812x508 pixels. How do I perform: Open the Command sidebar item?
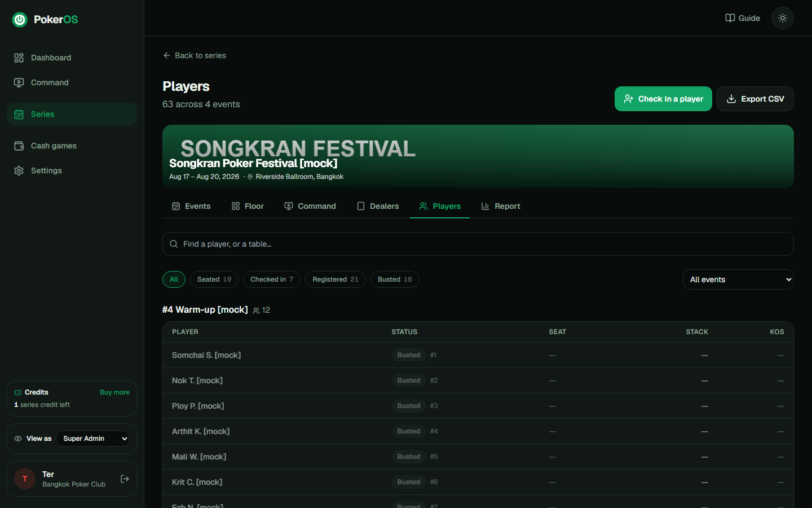pos(72,82)
